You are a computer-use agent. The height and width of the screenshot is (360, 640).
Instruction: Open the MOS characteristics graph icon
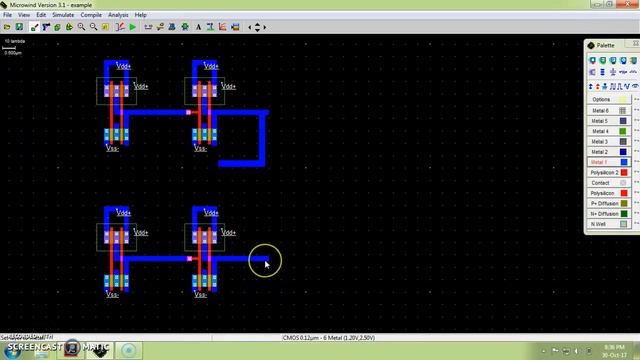pyautogui.click(x=222, y=27)
